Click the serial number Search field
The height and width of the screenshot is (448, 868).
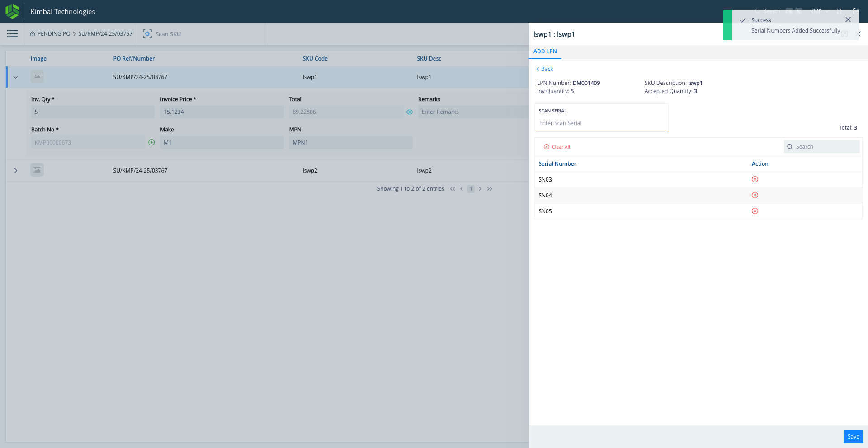822,147
